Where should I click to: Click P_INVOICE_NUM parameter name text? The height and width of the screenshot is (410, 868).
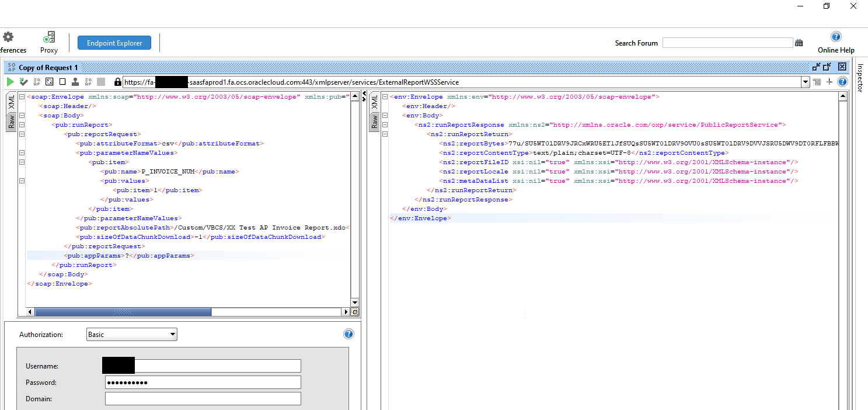[168, 172]
